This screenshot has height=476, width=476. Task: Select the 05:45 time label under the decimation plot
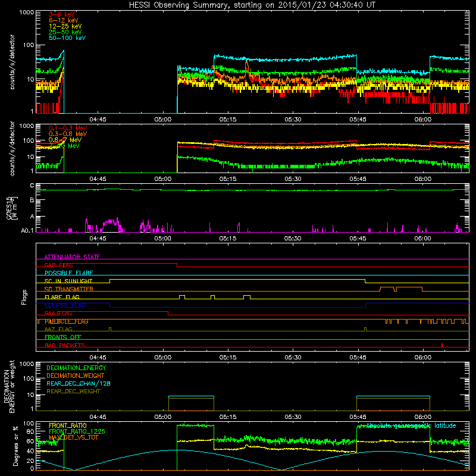[x=358, y=417]
